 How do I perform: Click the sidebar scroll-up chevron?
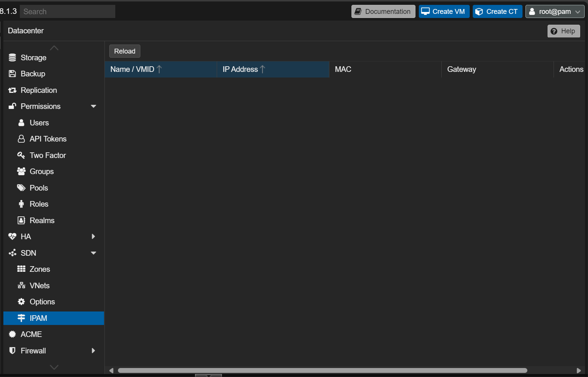54,48
